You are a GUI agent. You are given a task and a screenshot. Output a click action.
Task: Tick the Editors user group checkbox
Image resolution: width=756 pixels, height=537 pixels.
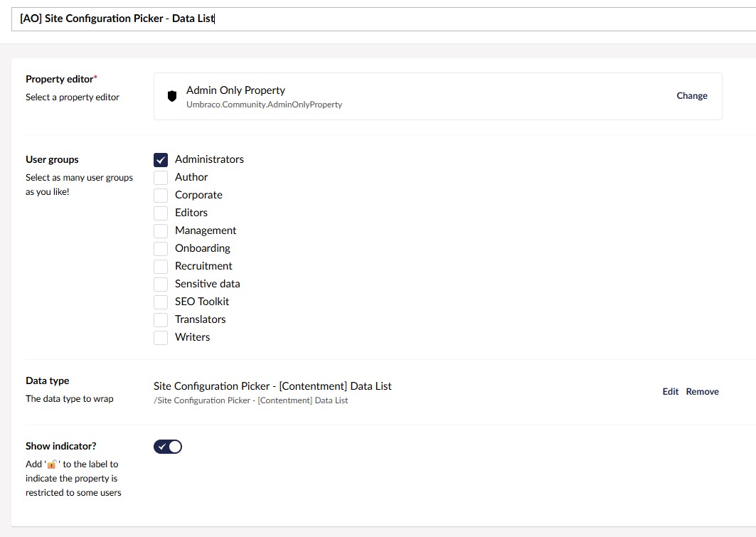click(x=161, y=213)
